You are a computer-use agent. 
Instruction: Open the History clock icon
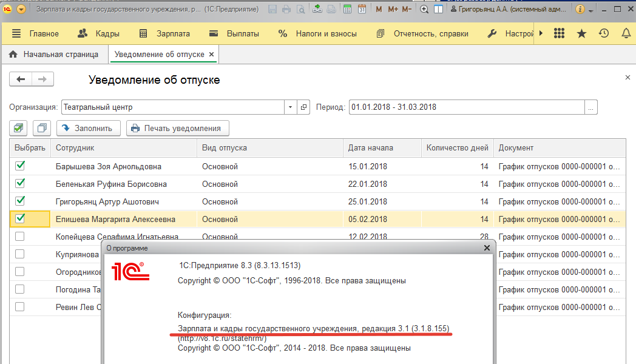(x=604, y=33)
